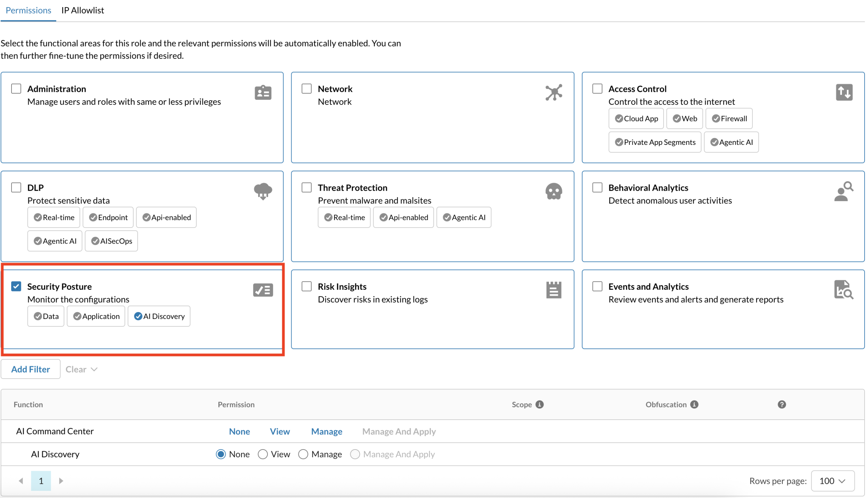The width and height of the screenshot is (868, 498).
Task: Toggle the Api-enabled chip in Threat Protection
Action: pyautogui.click(x=403, y=217)
